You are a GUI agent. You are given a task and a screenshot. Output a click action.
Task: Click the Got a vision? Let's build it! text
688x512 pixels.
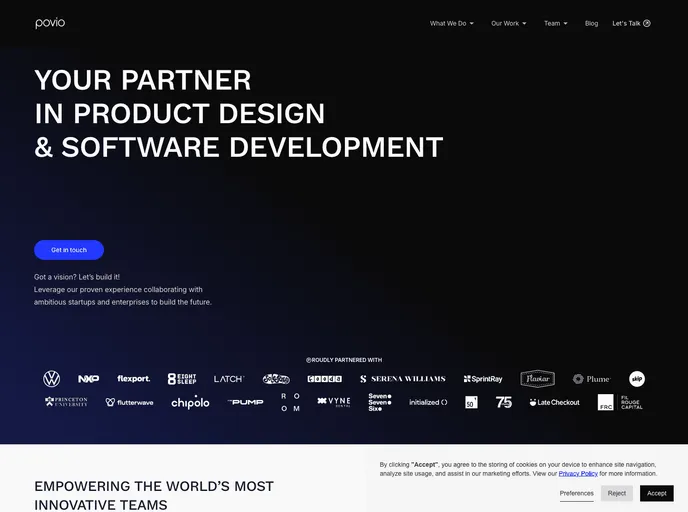tap(77, 277)
